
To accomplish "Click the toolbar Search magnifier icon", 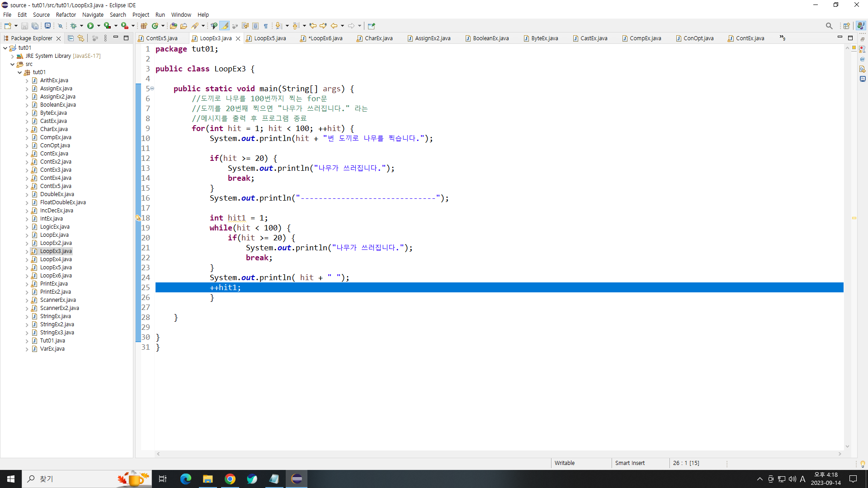I will [x=829, y=26].
